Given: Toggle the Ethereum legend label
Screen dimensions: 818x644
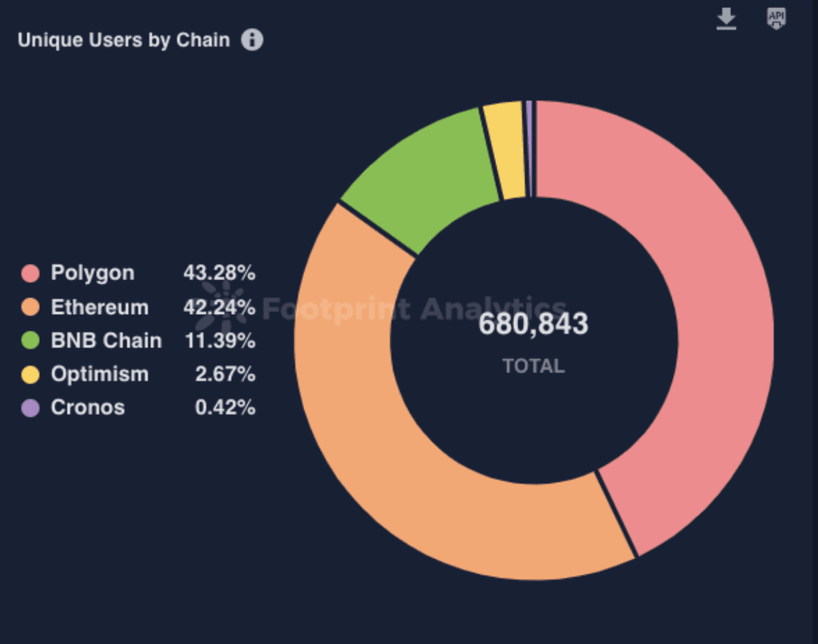Looking at the screenshot, I should pyautogui.click(x=100, y=307).
